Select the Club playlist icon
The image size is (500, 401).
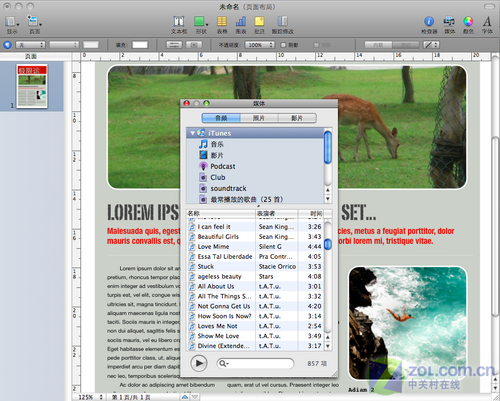click(203, 177)
